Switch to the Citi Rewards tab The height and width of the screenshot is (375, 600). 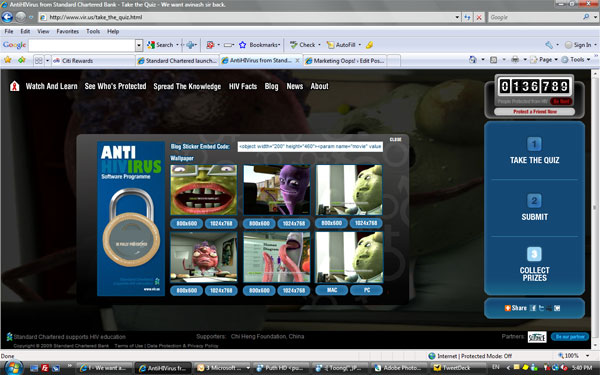pos(93,60)
